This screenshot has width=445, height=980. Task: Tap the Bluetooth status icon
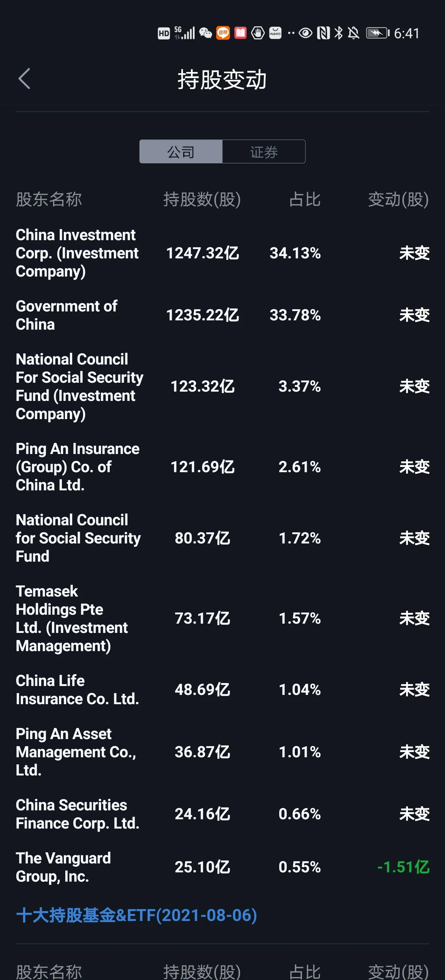(338, 33)
